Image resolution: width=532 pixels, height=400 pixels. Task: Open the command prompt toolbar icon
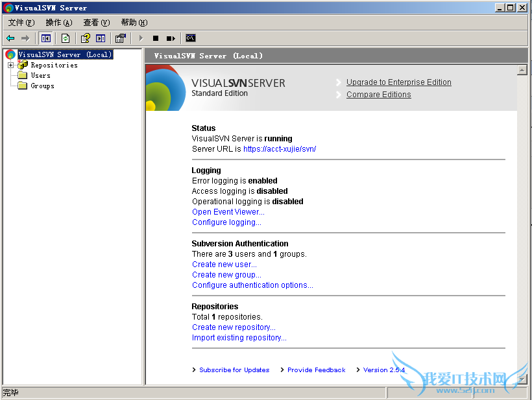pyautogui.click(x=191, y=38)
